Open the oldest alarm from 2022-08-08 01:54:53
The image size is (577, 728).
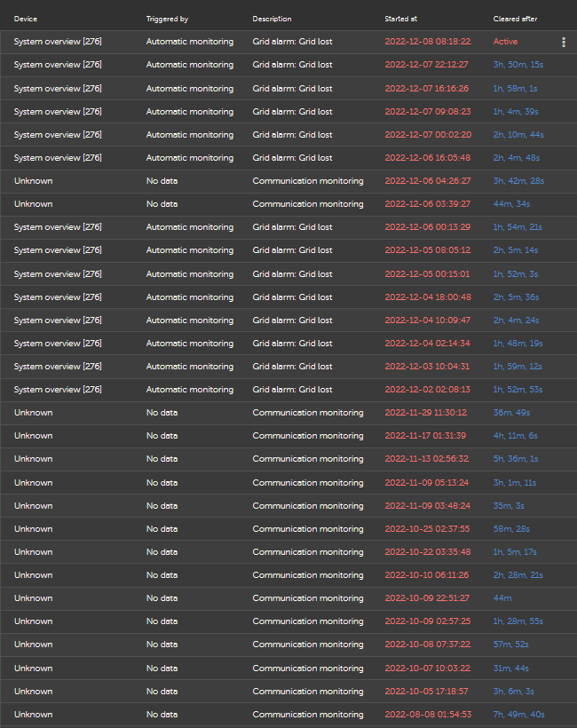pyautogui.click(x=288, y=715)
